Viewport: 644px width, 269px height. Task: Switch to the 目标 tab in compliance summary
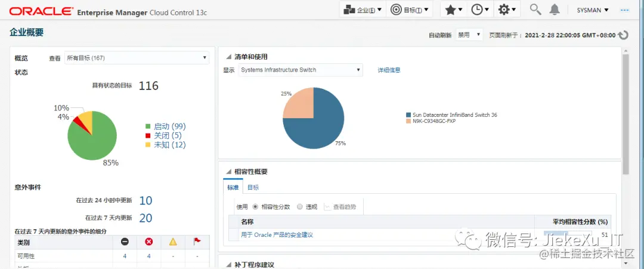tap(253, 187)
